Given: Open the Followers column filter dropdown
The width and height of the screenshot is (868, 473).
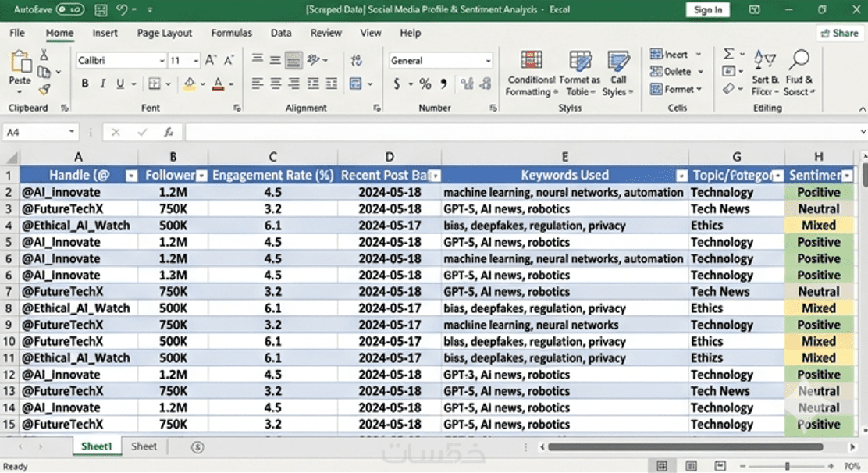Looking at the screenshot, I should point(201,176).
